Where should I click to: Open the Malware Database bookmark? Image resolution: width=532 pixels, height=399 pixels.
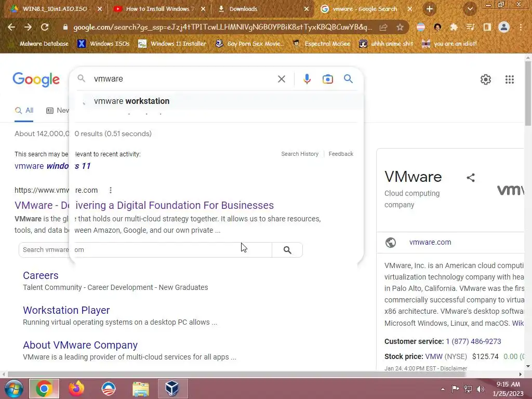pyautogui.click(x=44, y=44)
